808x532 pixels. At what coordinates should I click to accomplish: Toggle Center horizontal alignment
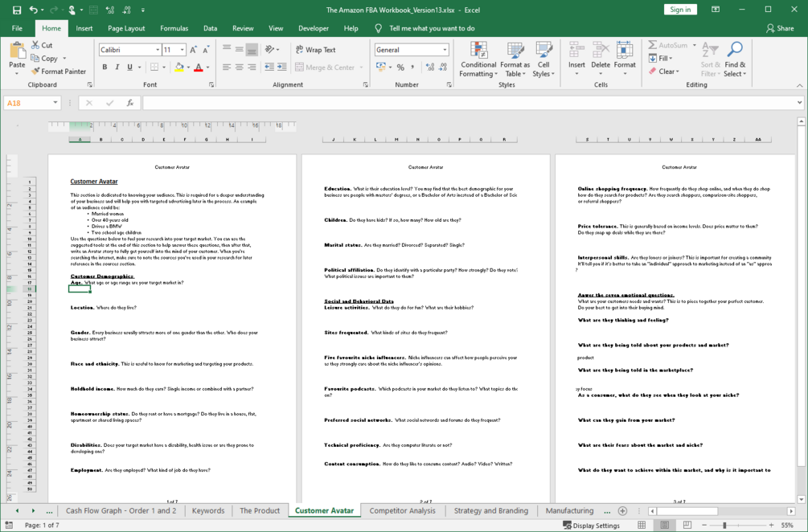tap(239, 67)
